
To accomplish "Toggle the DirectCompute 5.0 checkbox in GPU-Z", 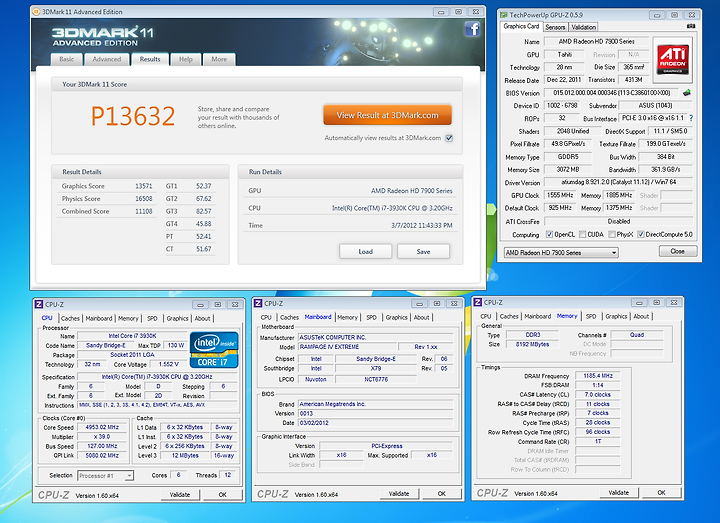I will [x=641, y=234].
